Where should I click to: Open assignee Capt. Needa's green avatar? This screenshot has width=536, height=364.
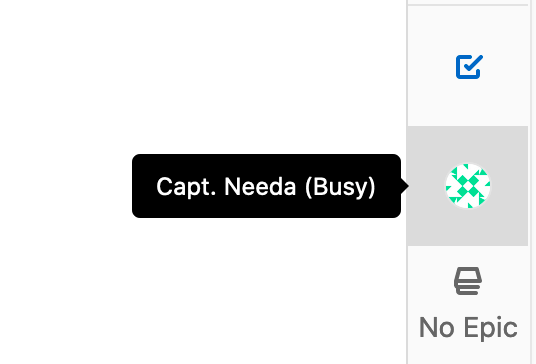point(468,186)
